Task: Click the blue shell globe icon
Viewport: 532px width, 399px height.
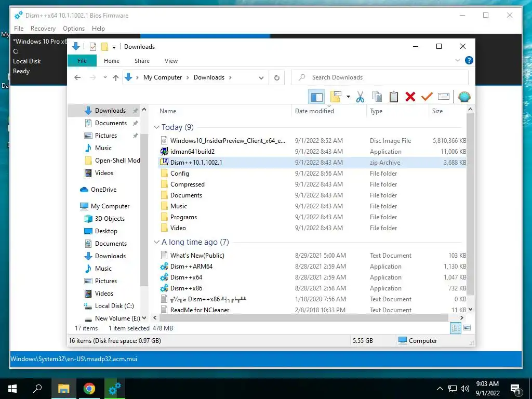Action: click(464, 97)
